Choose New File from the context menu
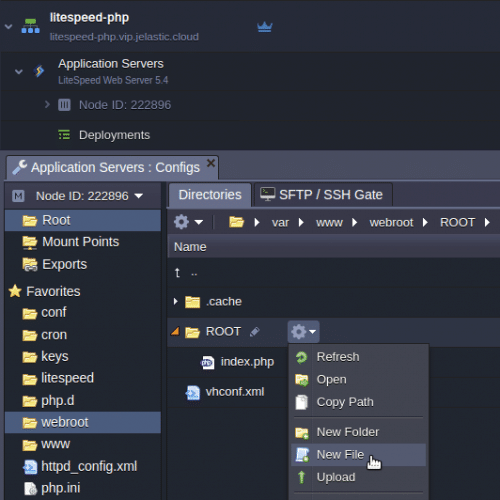 [358, 455]
